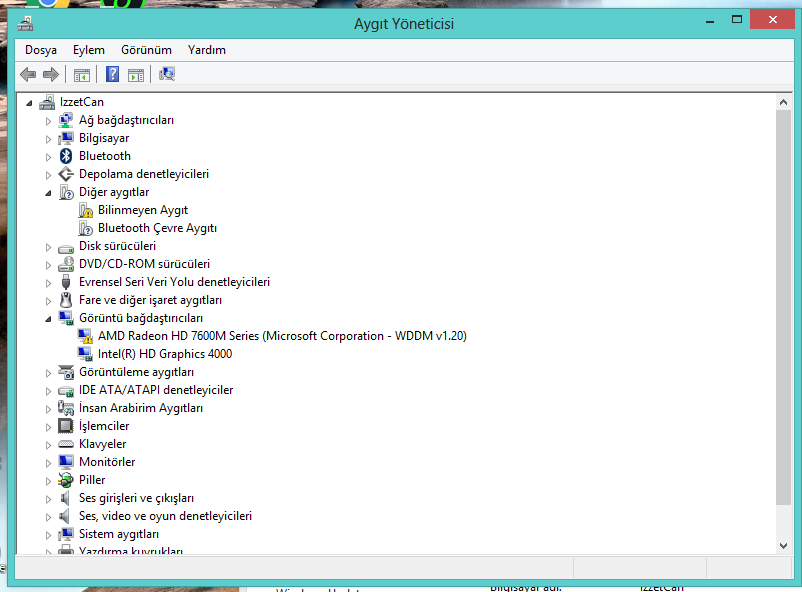
Task: Click the Intel(R) HD Graphics 4000 icon
Action: [85, 354]
